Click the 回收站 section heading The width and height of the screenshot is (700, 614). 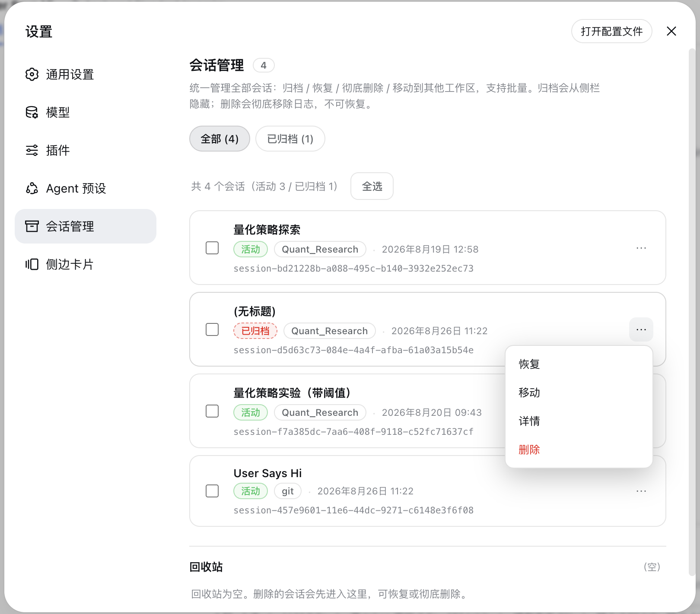tap(206, 567)
